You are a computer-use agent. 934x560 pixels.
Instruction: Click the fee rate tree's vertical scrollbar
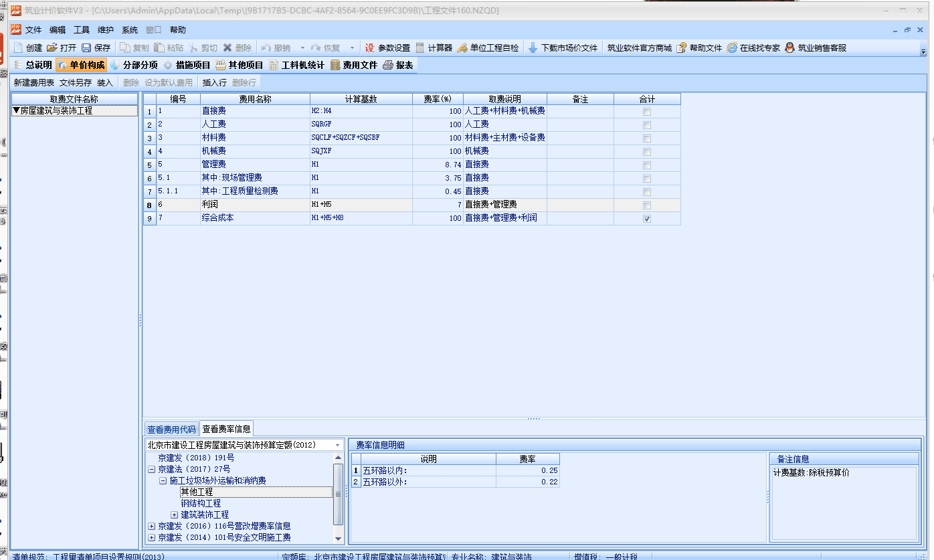339,493
